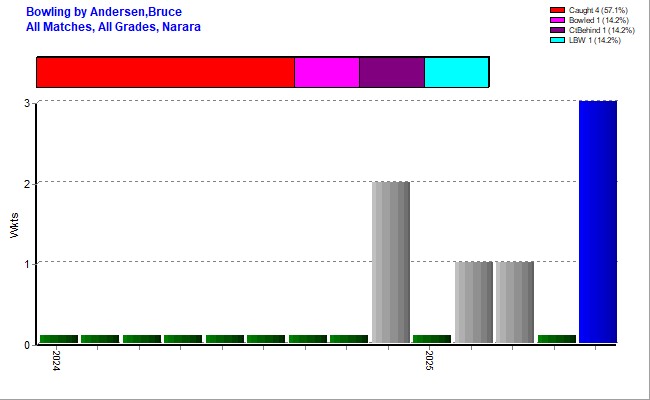
Task: Click the '2025' x-axis label
Action: pos(429,361)
